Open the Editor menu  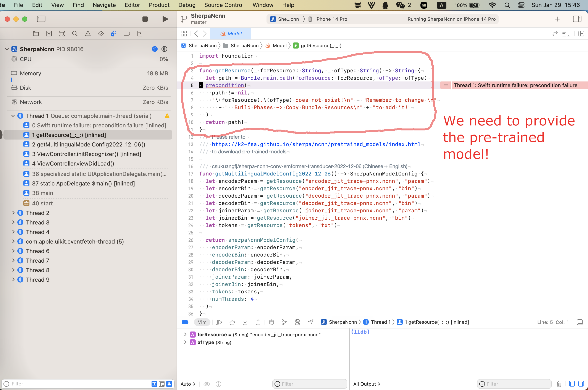coord(132,5)
